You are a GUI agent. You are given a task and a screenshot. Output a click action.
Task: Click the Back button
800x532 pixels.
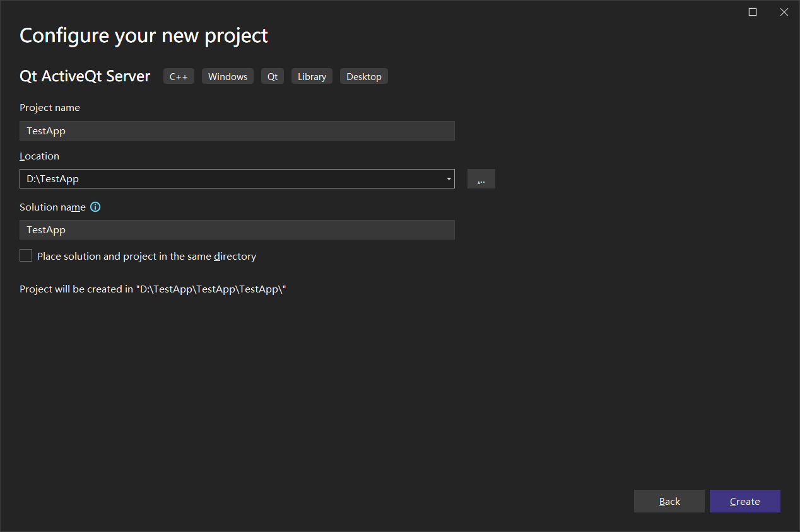(x=669, y=501)
